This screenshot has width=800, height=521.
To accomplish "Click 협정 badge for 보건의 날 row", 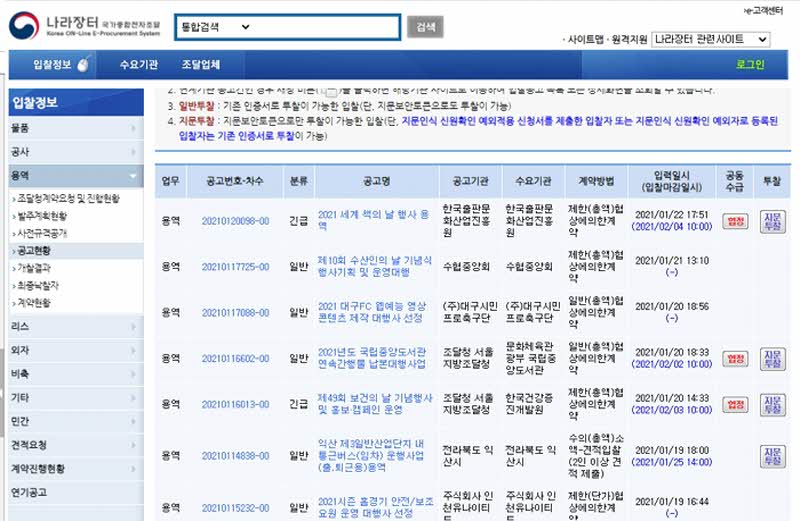I will coord(735,403).
